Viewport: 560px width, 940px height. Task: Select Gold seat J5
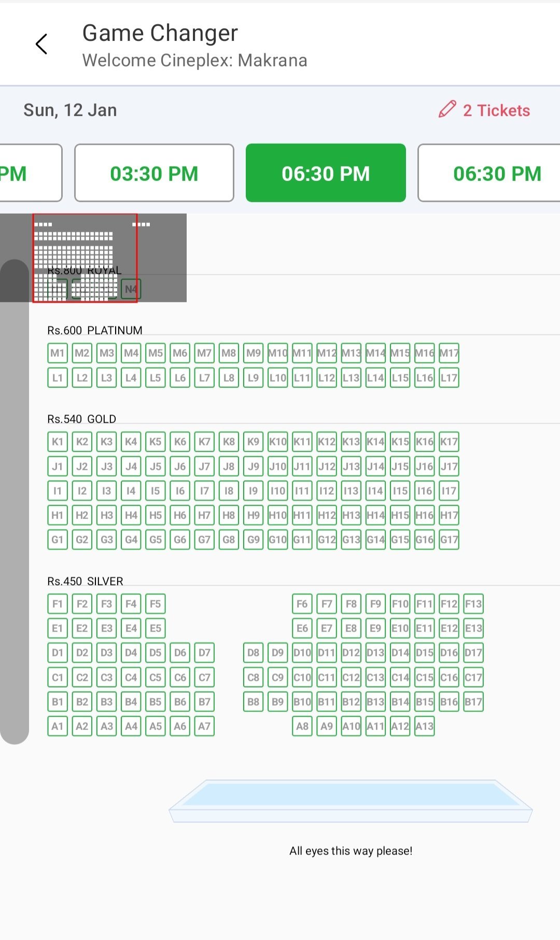[156, 466]
